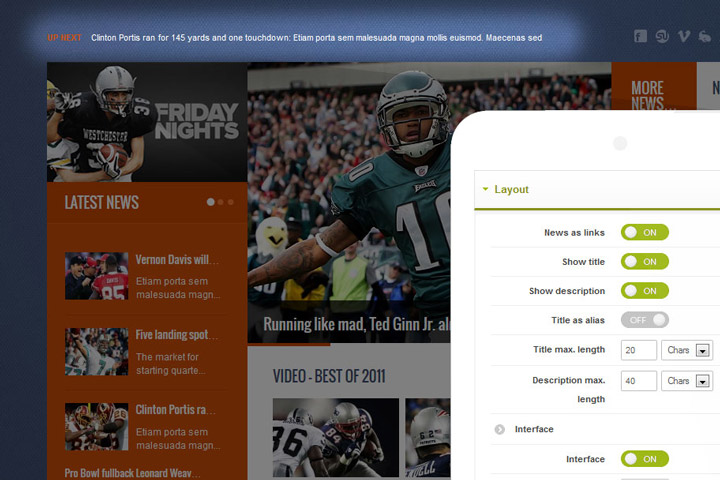Go to third Latest News slide dot
The height and width of the screenshot is (480, 720).
(231, 202)
